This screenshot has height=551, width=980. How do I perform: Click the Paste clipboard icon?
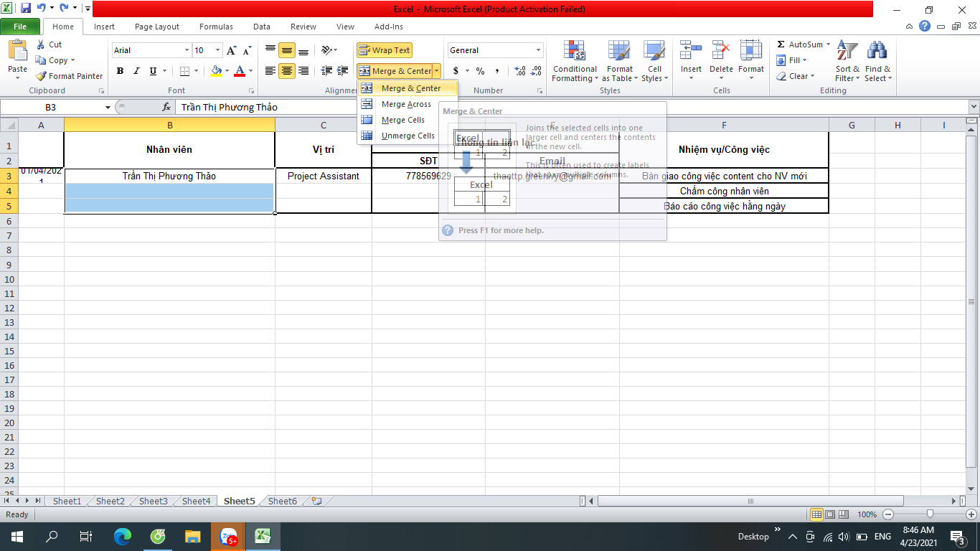point(17,52)
